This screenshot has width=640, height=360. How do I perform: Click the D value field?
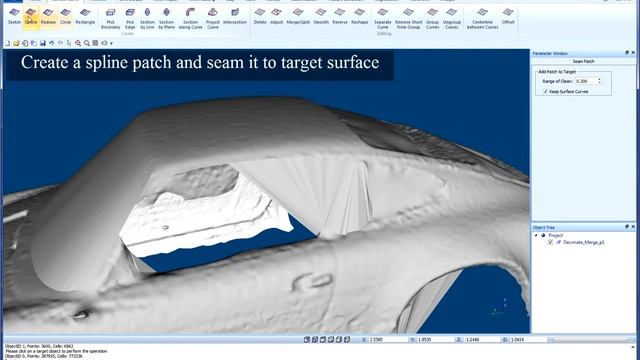coord(528,339)
